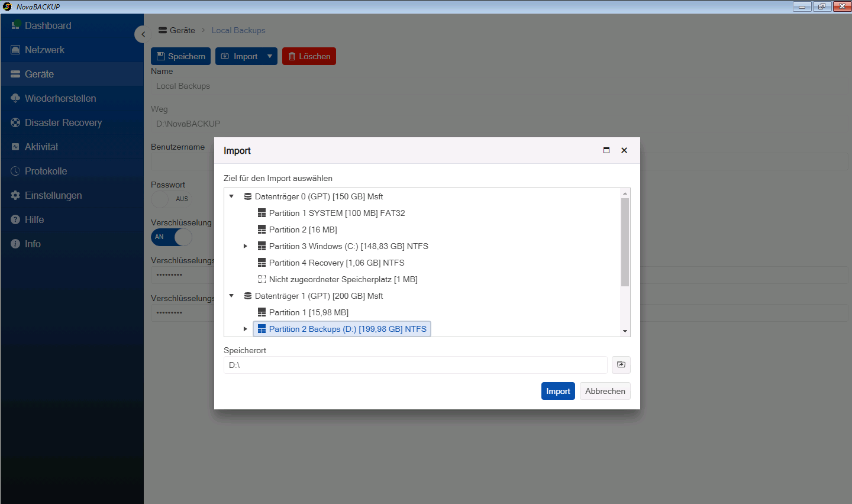The image size is (852, 504).
Task: Select Datenträger 0 (GPT) disk icon row
Action: (x=314, y=196)
